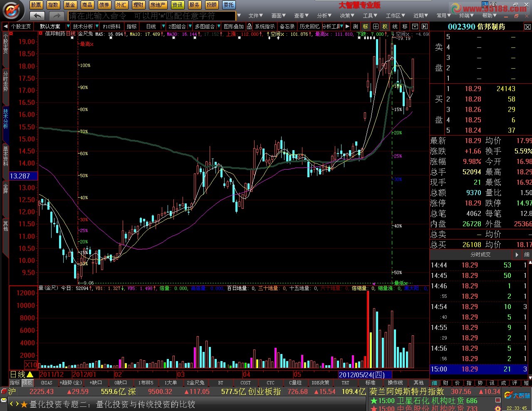Viewport: 532px width, 411px height.
Task: Click the crosshair grid icon in toolbar
Action: coord(375,26)
